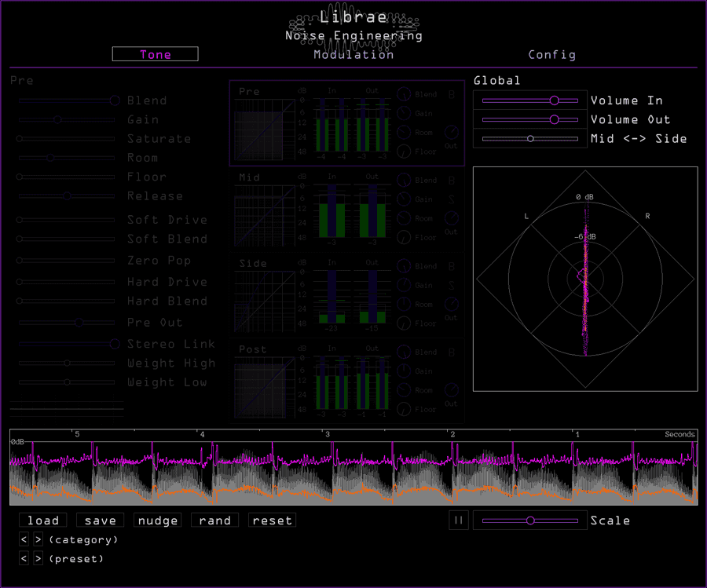This screenshot has width=707, height=588.
Task: Randomize settings with rand button
Action: pos(214,520)
